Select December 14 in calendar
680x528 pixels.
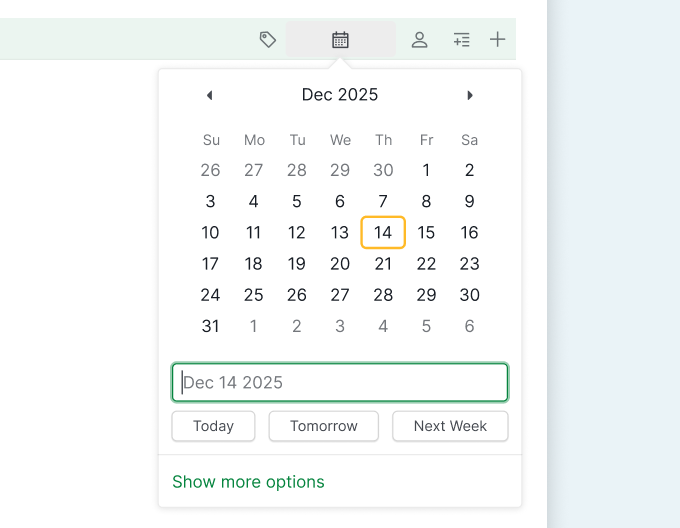pyautogui.click(x=383, y=233)
